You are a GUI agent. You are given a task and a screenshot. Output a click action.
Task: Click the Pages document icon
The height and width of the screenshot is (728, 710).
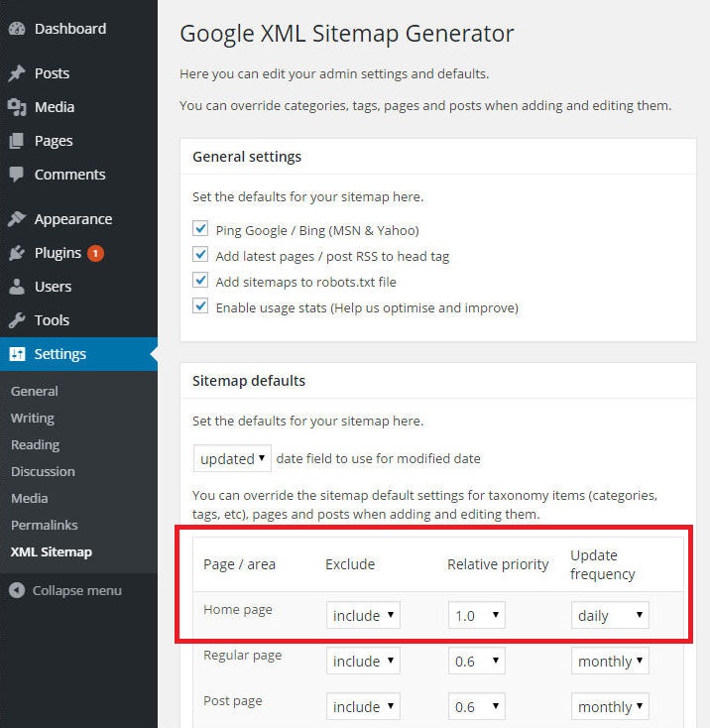[17, 141]
